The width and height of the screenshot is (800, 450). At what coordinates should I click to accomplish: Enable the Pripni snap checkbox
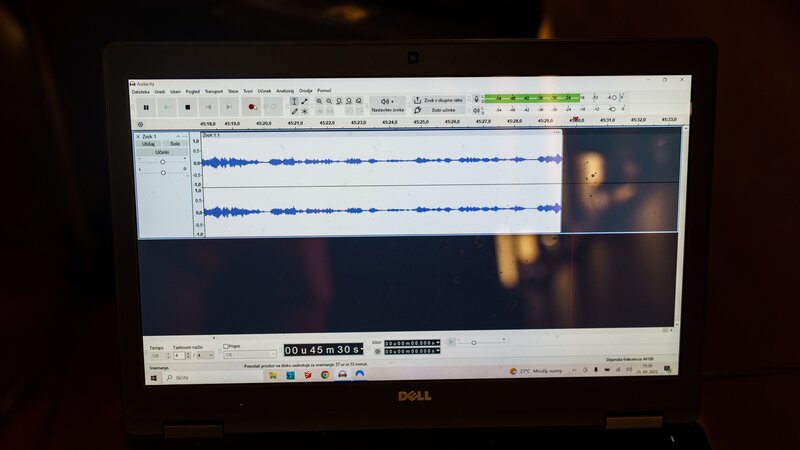click(x=226, y=346)
